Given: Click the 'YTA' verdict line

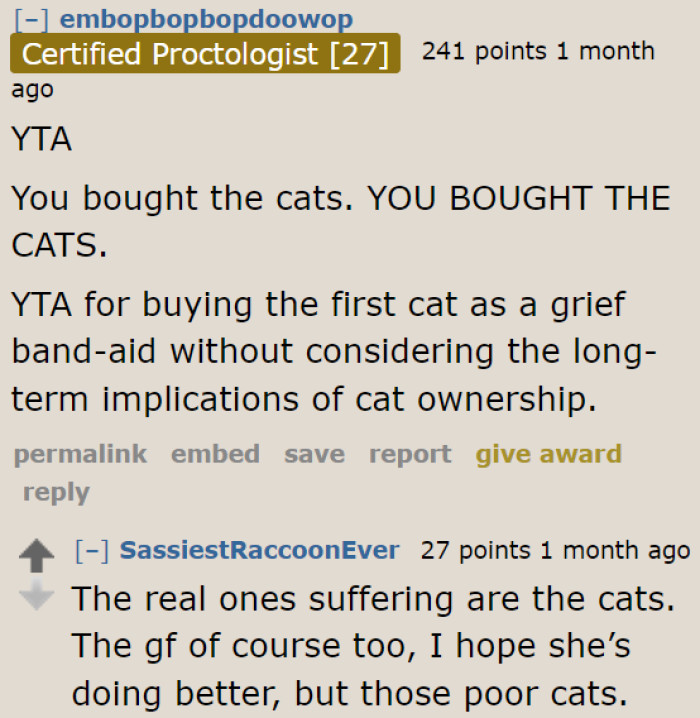Looking at the screenshot, I should 41,140.
